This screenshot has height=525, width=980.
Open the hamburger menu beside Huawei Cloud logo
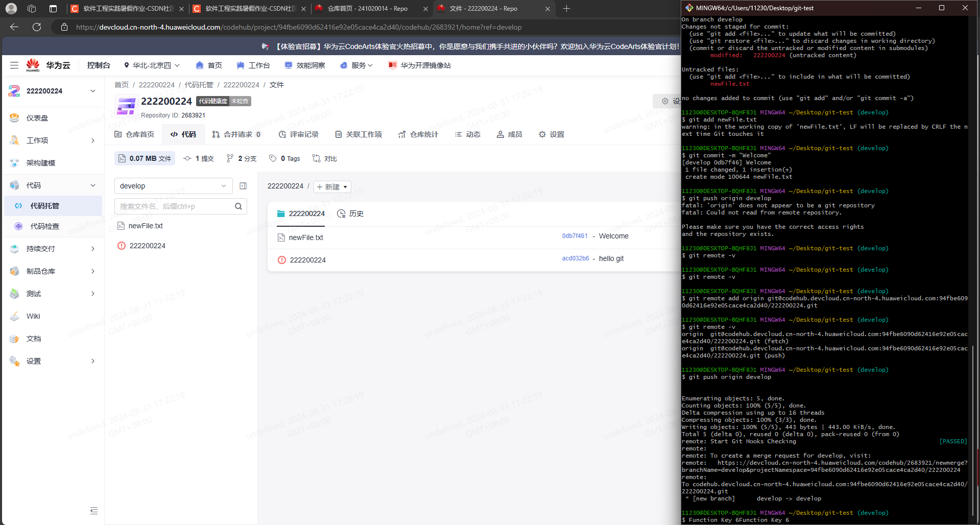click(14, 65)
